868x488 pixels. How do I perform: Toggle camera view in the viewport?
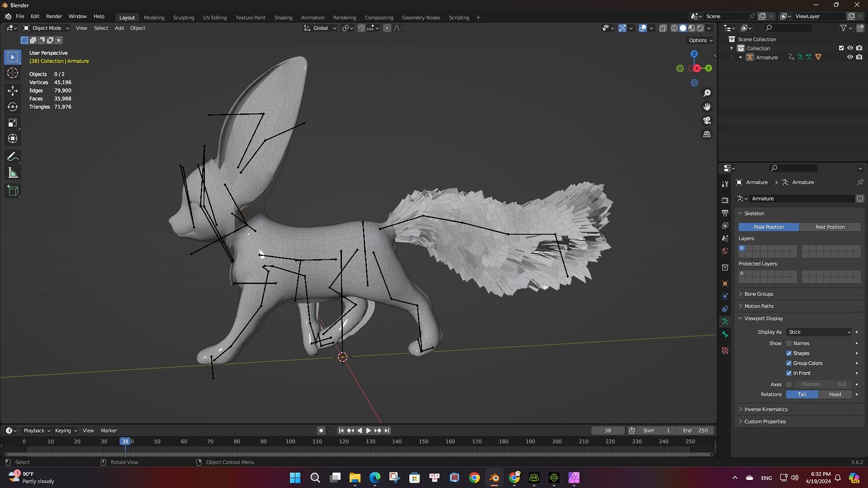click(x=707, y=120)
